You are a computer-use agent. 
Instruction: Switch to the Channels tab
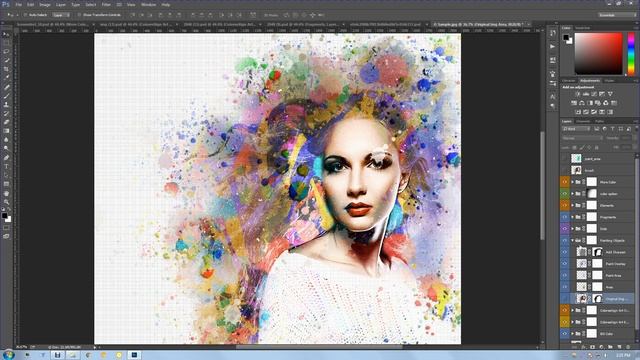tap(583, 121)
